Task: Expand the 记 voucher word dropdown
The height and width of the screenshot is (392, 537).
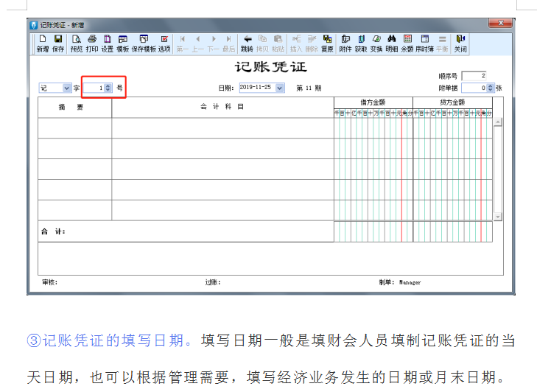Action: point(67,88)
